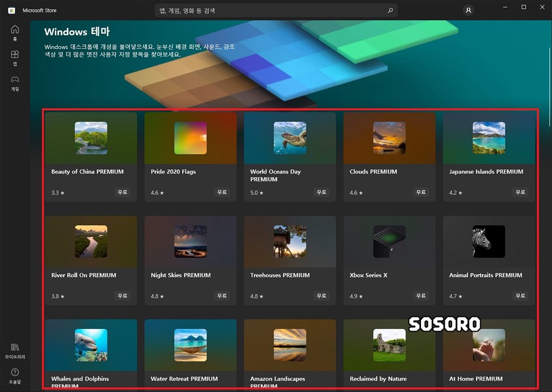The height and width of the screenshot is (392, 552).
Task: Click 무료 button for Treehouses PREMIUM
Action: [x=321, y=296]
